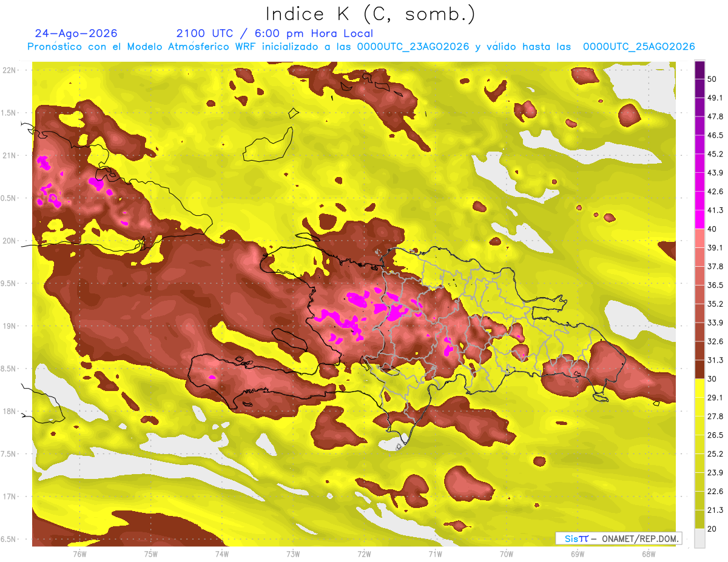Click the colorbar value 26.5
The image size is (728, 562).
point(715,435)
